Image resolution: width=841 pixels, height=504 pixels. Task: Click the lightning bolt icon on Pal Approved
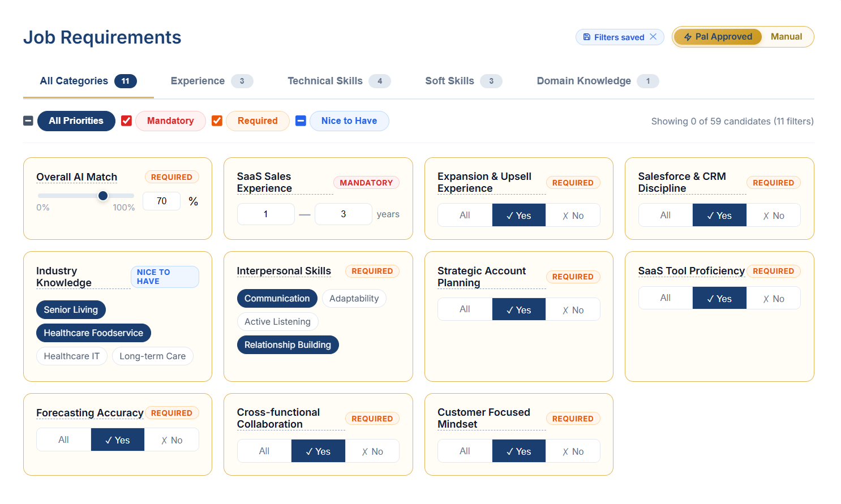tap(688, 37)
